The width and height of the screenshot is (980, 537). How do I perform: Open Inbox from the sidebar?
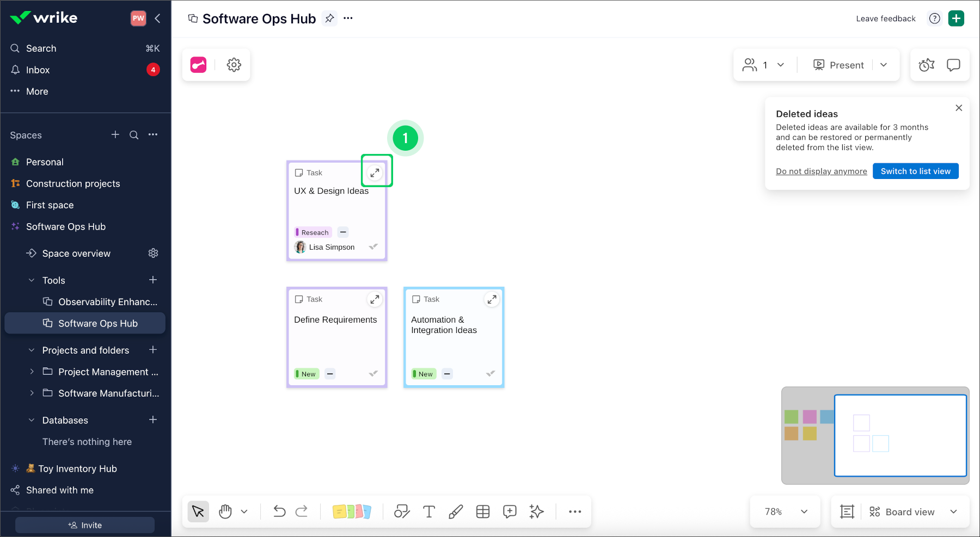pos(38,70)
